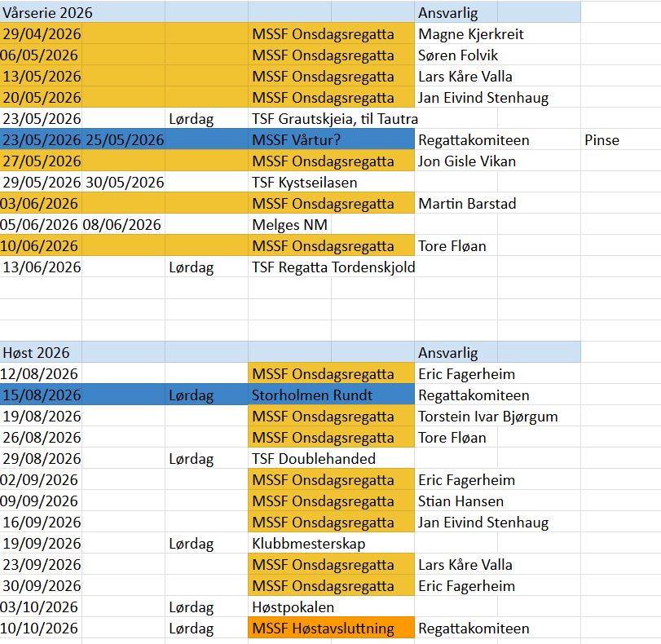This screenshot has height=644, width=661.
Task: Click the 'Stian Hansen' cell
Action: (460, 501)
